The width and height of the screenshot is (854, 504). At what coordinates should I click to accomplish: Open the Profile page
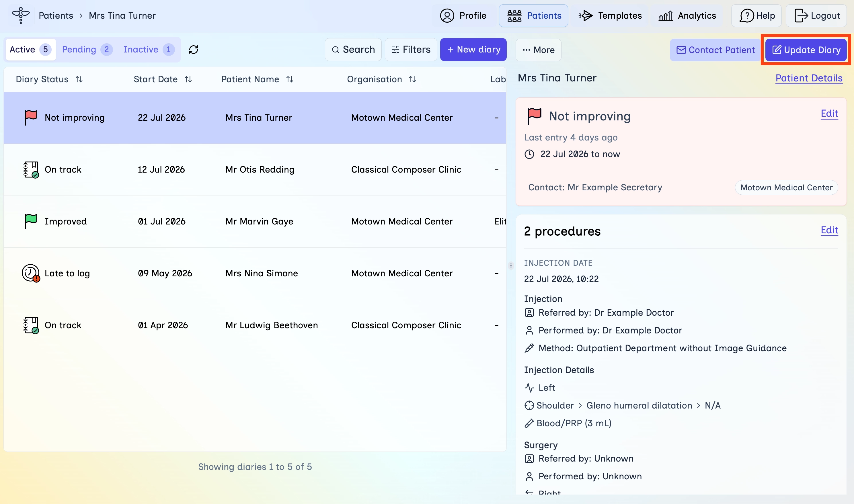pos(463,15)
